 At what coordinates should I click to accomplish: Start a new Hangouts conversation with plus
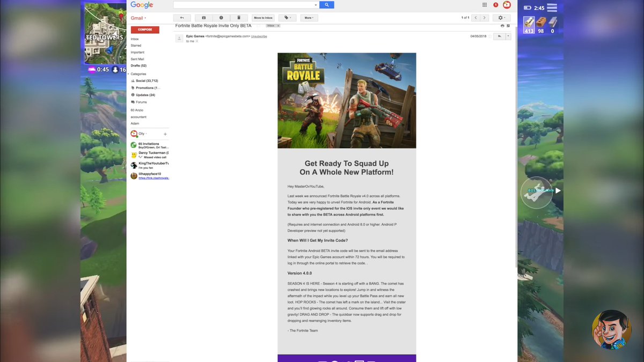coord(165,134)
